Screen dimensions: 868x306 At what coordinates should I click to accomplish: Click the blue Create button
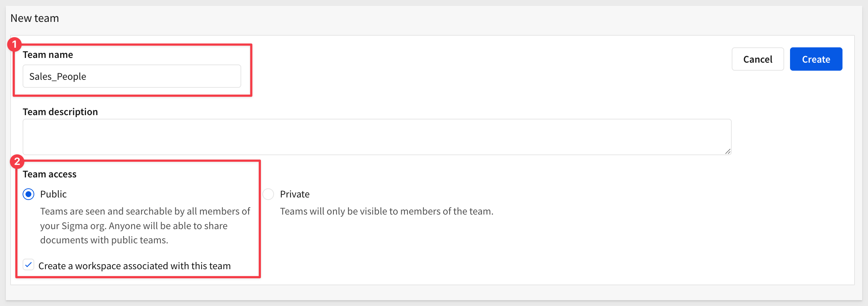(816, 59)
